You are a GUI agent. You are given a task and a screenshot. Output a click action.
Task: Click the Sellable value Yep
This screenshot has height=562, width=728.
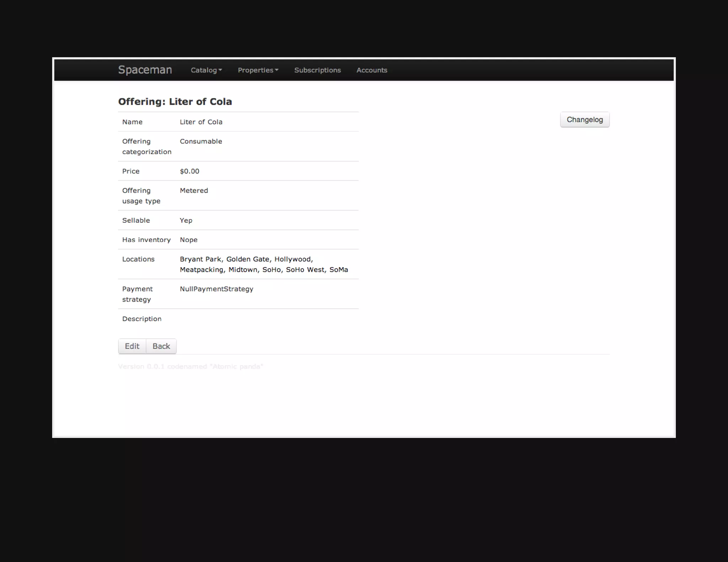point(186,220)
